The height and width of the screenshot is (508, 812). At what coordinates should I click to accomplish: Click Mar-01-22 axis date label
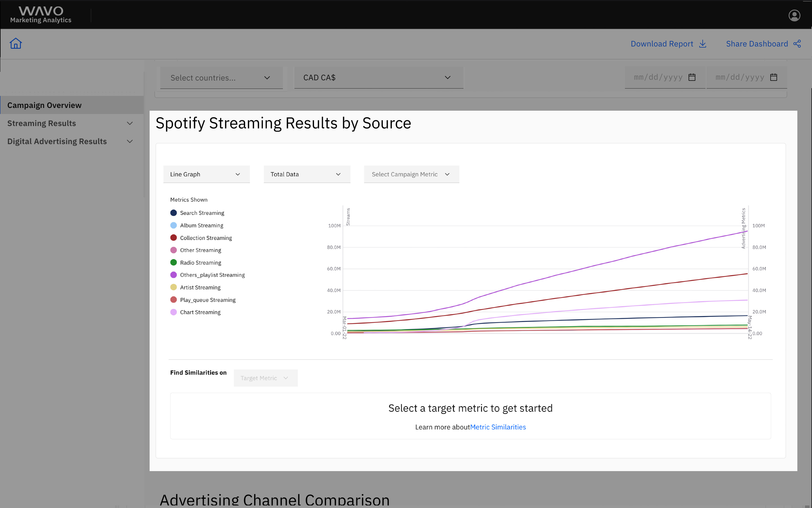coord(344,327)
